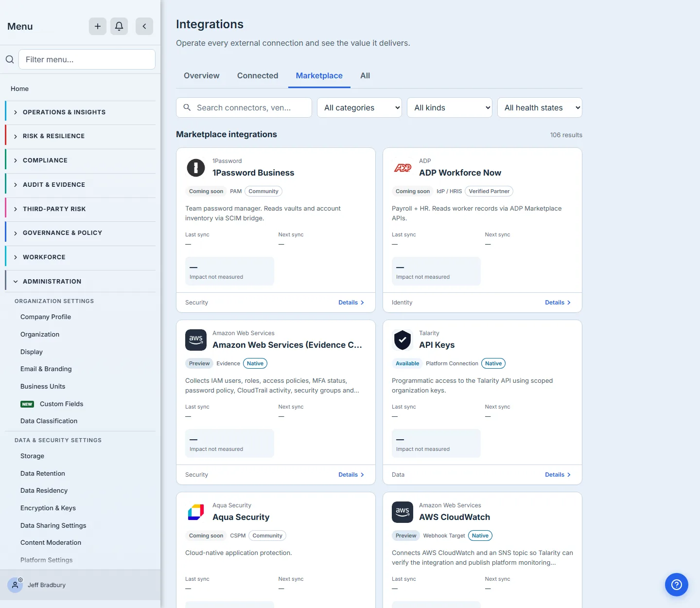Open Email & Branding settings
Viewport: 700px width, 608px height.
tap(46, 369)
